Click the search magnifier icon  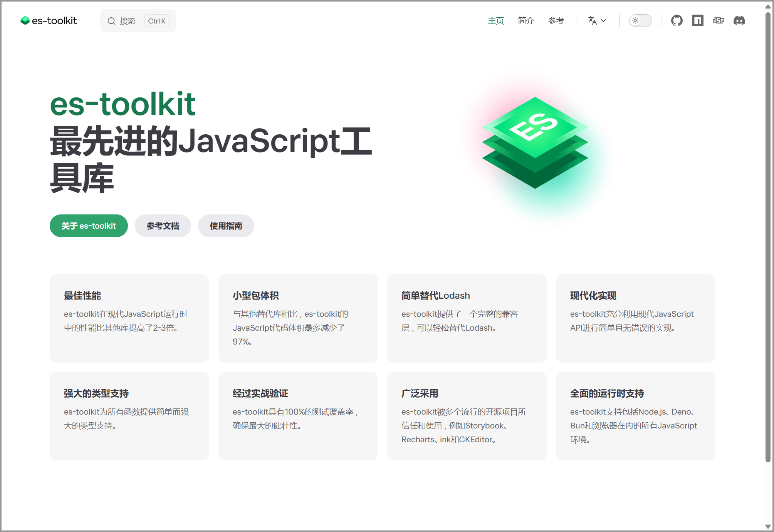coord(111,21)
